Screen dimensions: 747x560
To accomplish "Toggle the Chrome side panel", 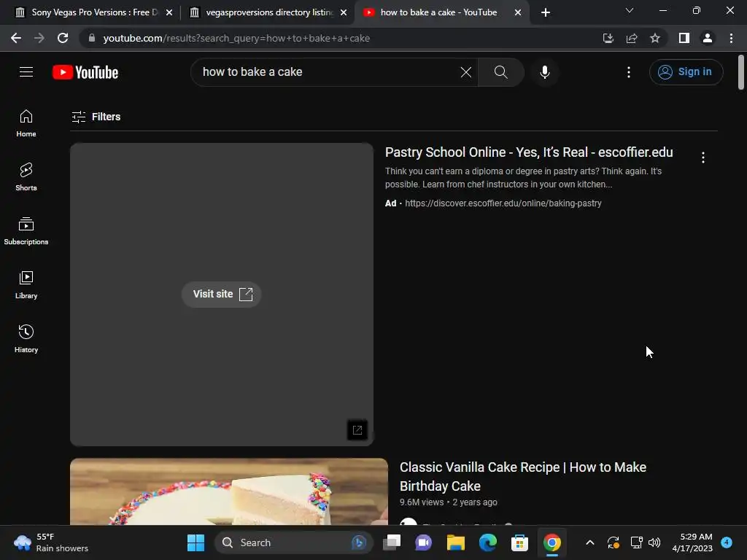I will coord(684,38).
